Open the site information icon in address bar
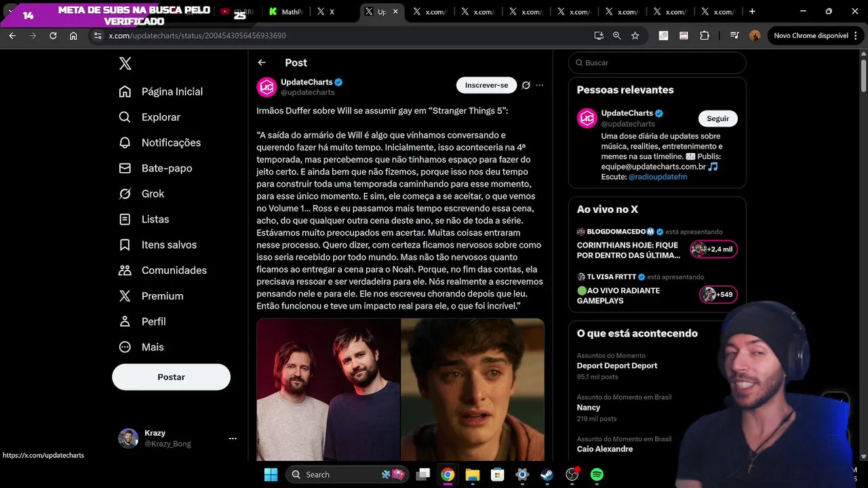The image size is (868, 488). tap(97, 36)
